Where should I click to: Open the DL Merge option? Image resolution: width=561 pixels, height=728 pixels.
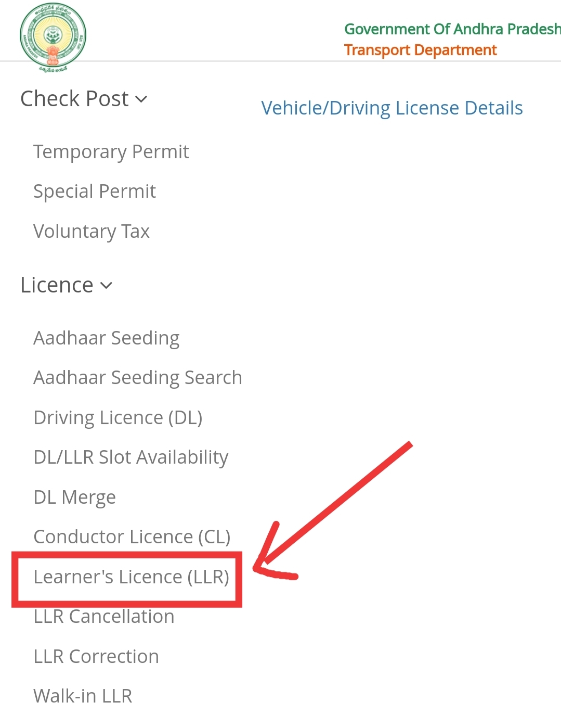(74, 497)
